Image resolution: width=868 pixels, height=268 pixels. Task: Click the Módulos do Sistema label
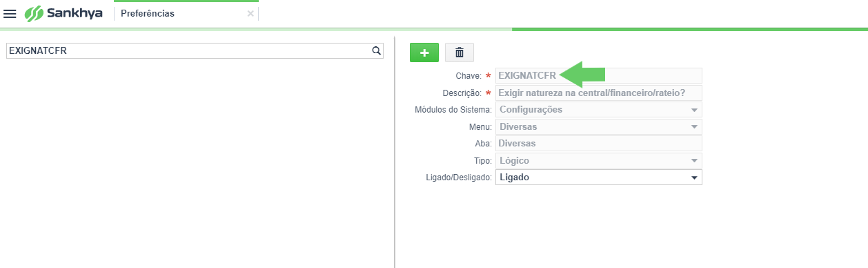453,110
